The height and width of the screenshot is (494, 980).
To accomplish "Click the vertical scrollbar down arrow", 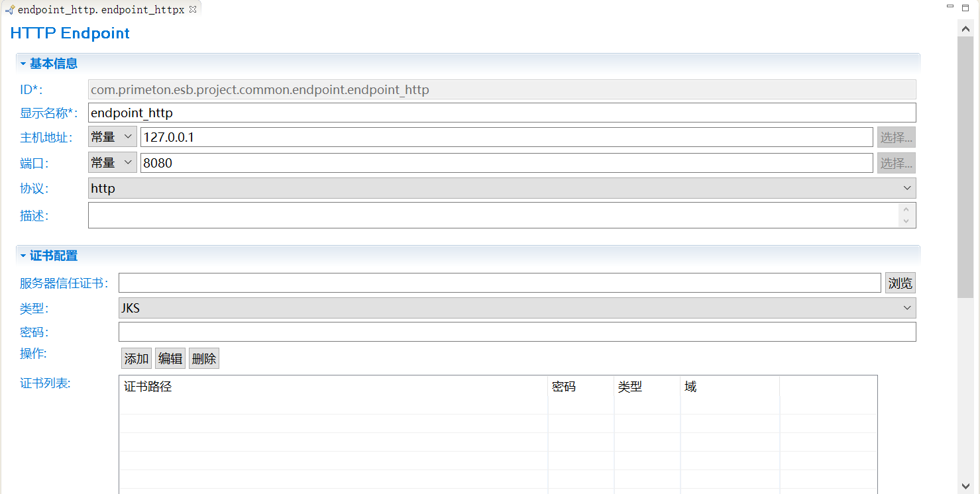I will [x=965, y=486].
